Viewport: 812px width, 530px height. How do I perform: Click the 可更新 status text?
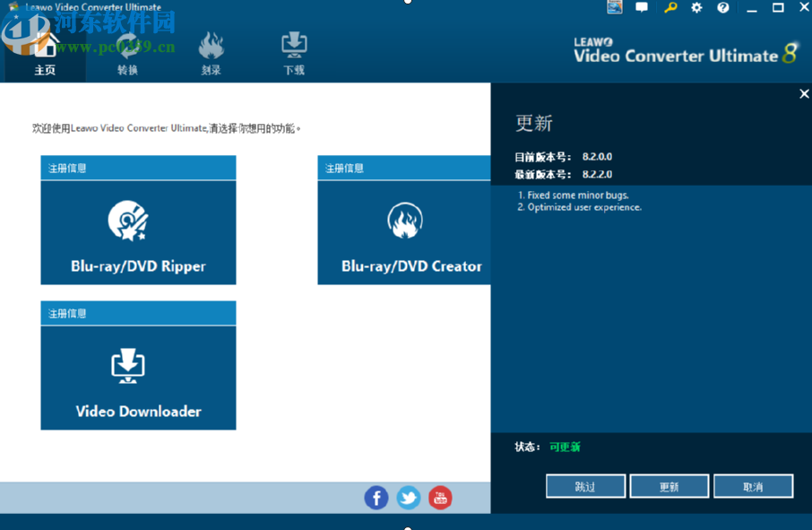tap(565, 447)
